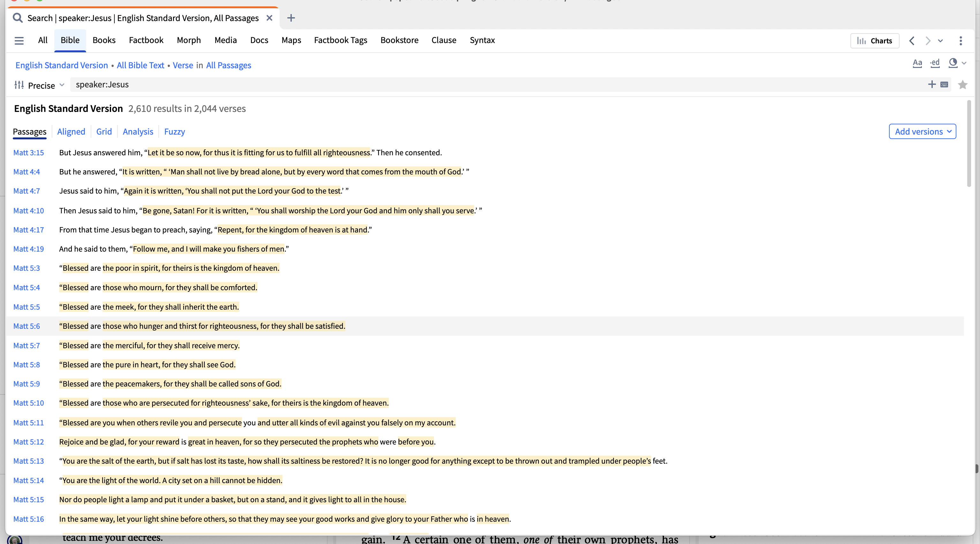The height and width of the screenshot is (544, 980).
Task: Click the Charts button
Action: [875, 41]
